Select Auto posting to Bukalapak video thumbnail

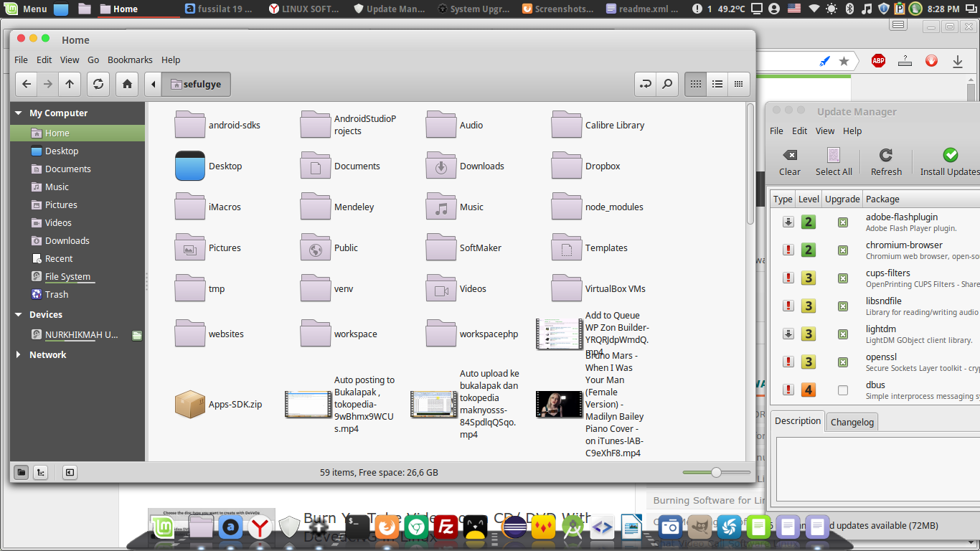(x=308, y=404)
